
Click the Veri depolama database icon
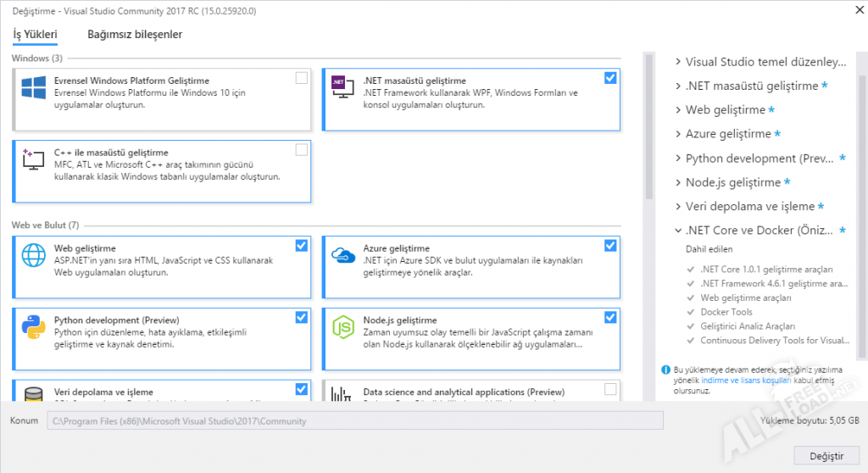(34, 395)
